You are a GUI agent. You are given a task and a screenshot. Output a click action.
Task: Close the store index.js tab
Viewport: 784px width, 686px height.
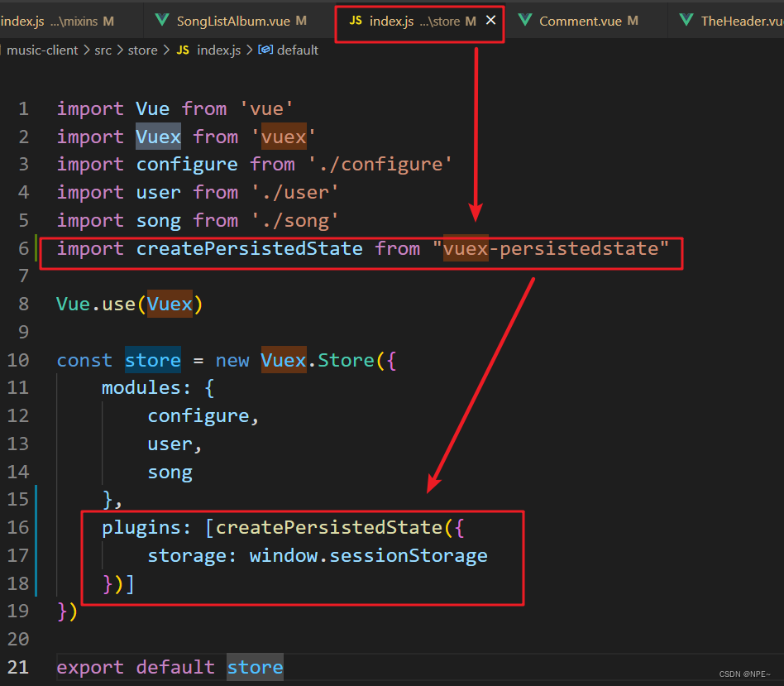coord(491,20)
